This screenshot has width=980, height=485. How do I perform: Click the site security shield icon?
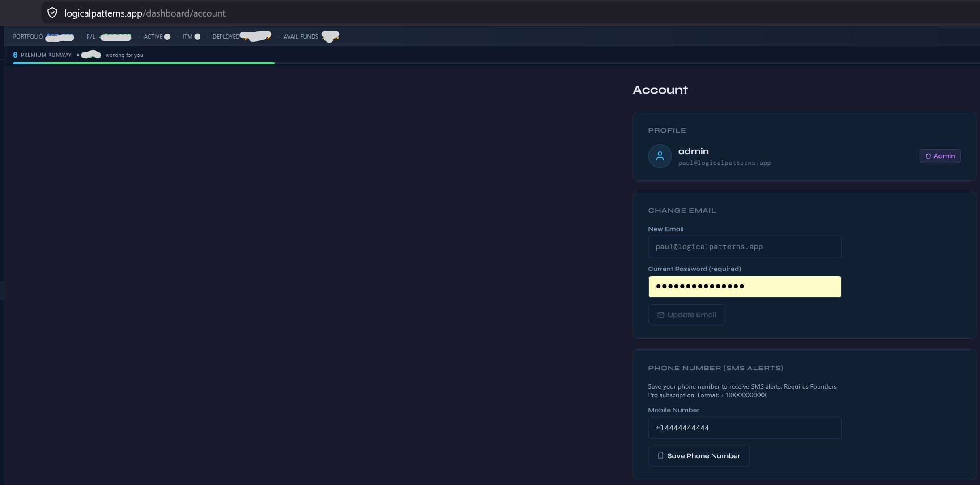coord(52,13)
